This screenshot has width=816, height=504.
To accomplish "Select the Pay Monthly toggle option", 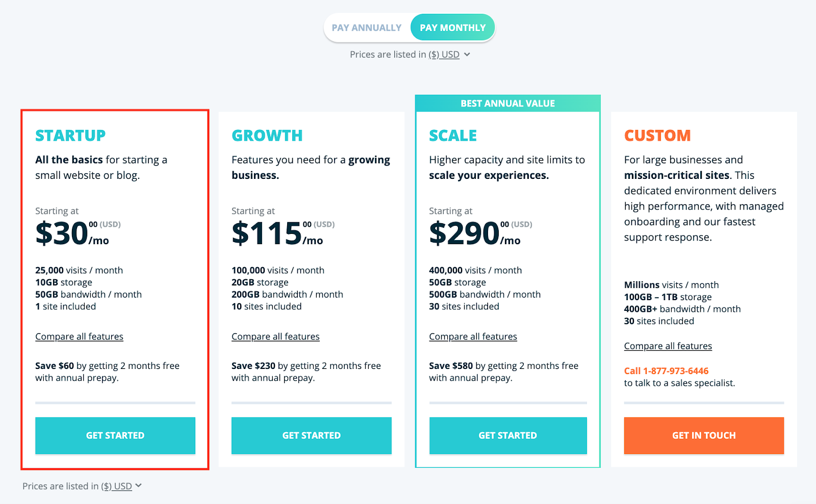I will pyautogui.click(x=452, y=28).
